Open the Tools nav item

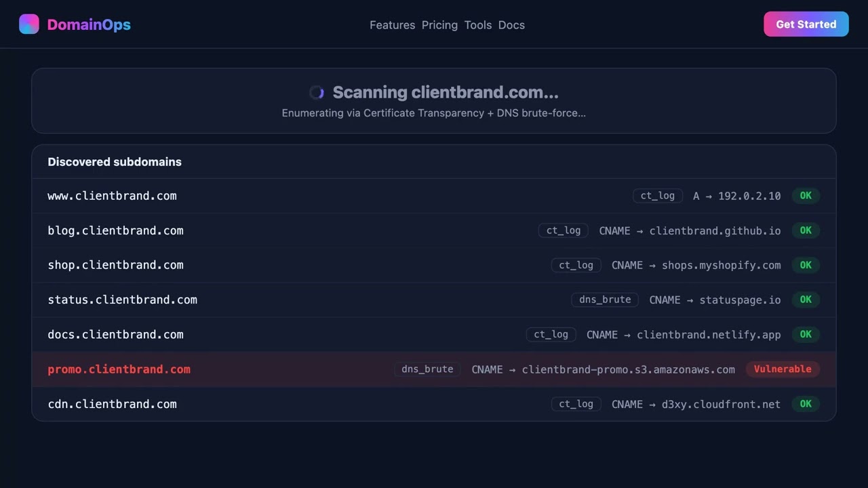(478, 25)
